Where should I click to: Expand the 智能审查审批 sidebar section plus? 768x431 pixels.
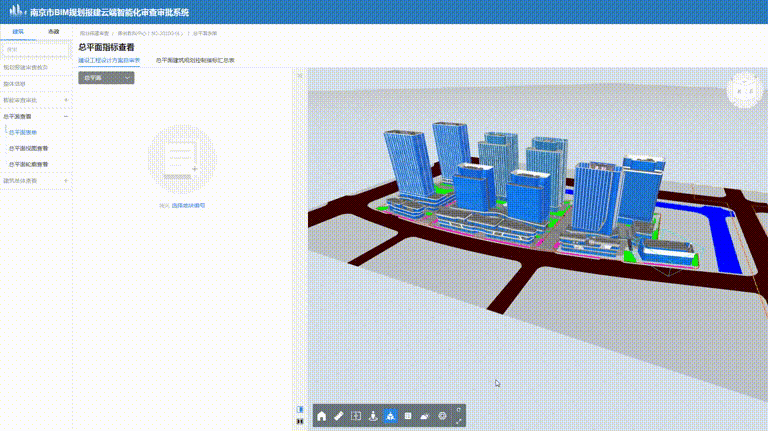[66, 100]
